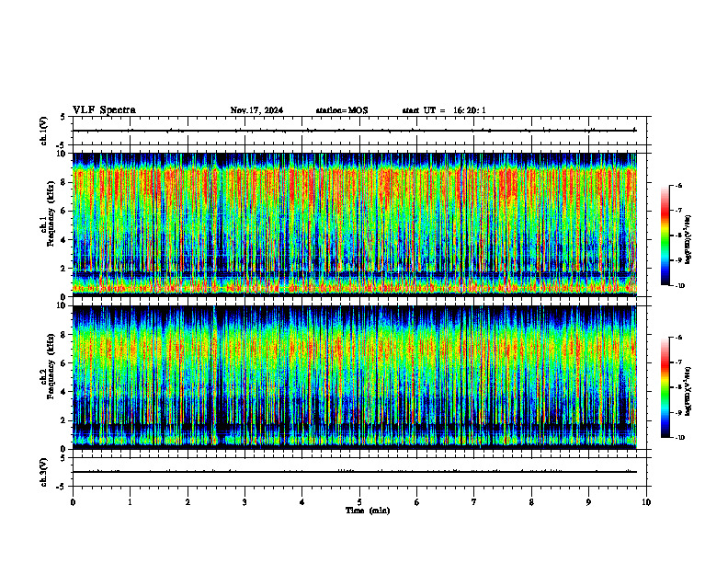Image resolution: width=728 pixels, height=563 pixels.
Task: Click time axis tick label "9"
Action: tap(588, 502)
